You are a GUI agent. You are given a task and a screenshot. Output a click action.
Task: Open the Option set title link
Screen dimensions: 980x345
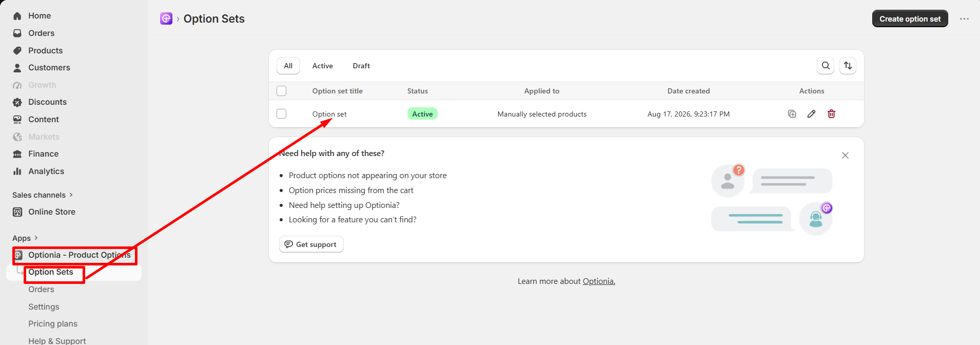[x=329, y=114]
